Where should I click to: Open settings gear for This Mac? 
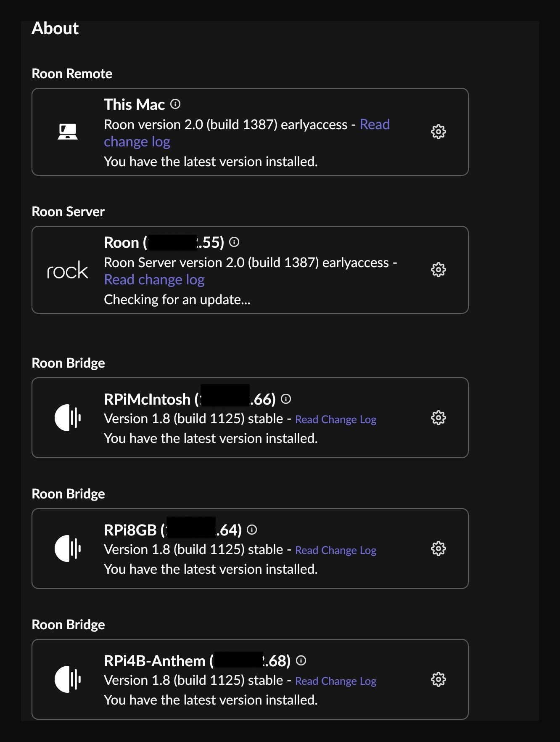click(438, 132)
